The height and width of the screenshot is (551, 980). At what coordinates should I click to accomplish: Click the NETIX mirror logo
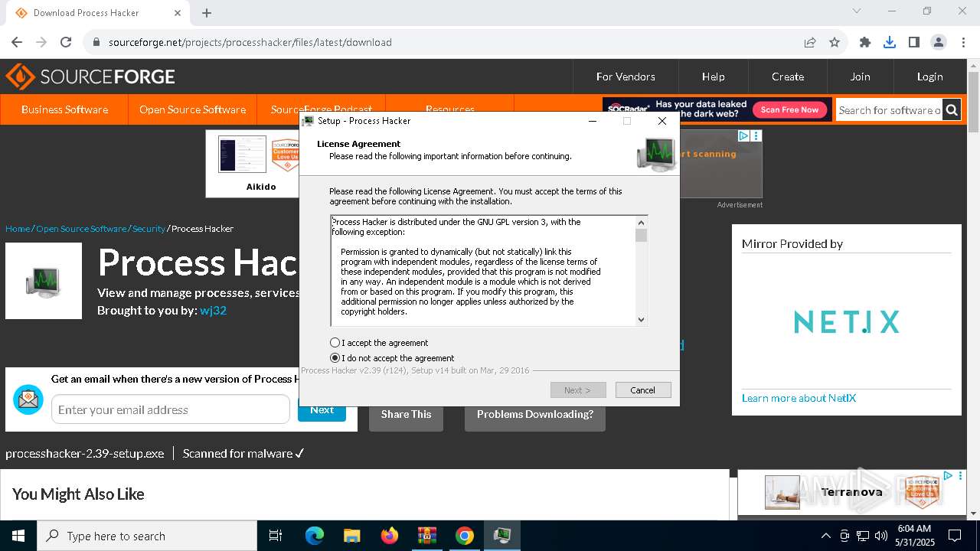[846, 322]
